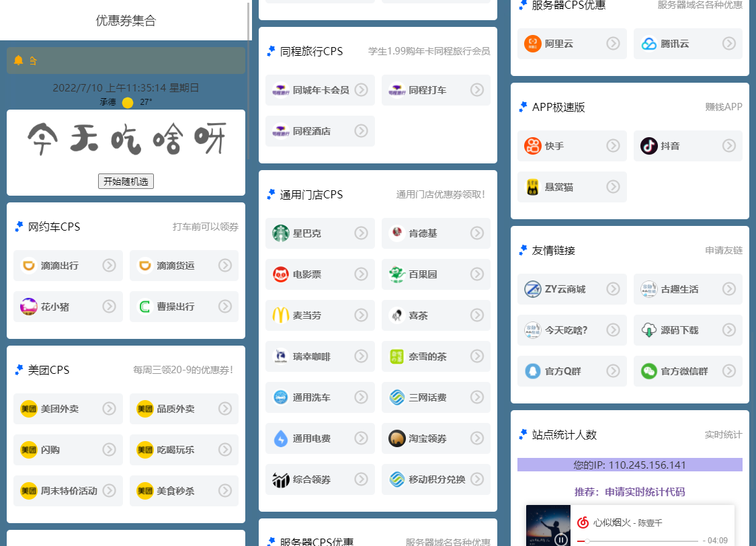
Task: Click the 源码下载 cloud download icon
Action: click(649, 330)
